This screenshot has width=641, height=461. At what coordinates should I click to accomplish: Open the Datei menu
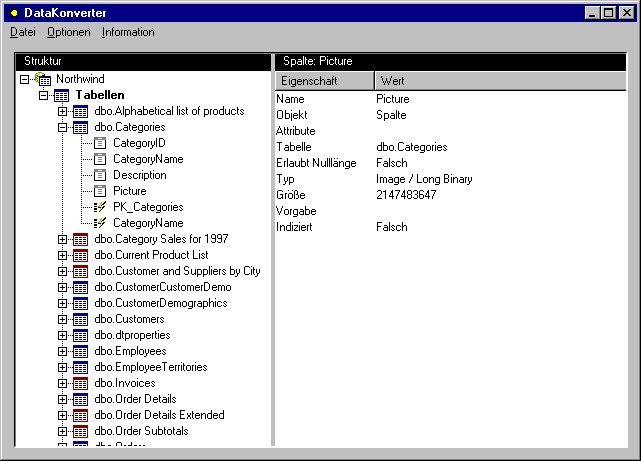[22, 32]
